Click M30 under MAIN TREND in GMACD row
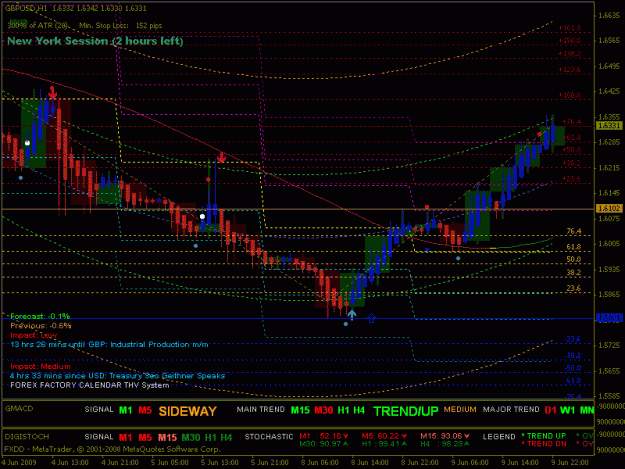625x469 pixels. [x=324, y=410]
